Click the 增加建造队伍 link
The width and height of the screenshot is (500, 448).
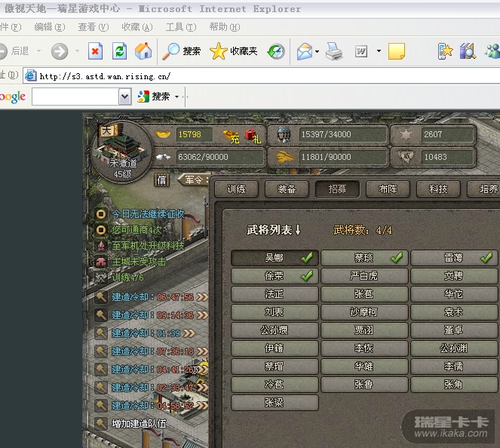140,423
